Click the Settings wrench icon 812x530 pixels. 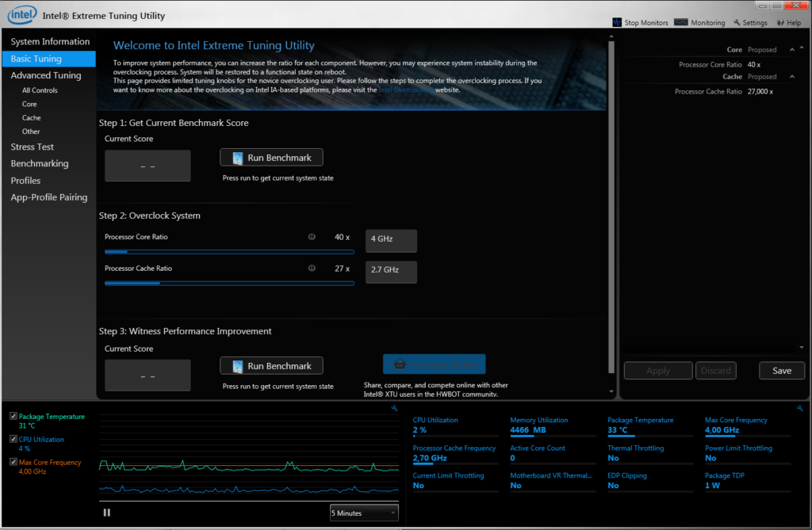737,22
